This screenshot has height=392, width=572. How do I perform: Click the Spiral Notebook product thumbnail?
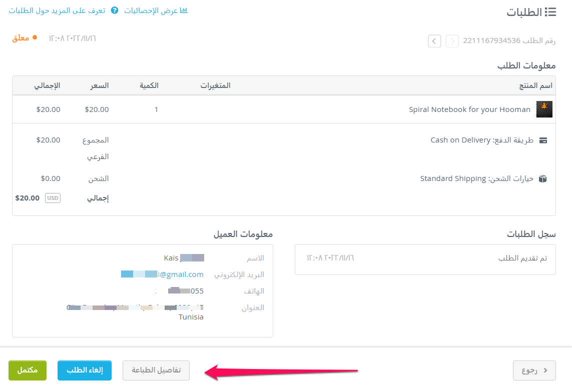click(x=544, y=109)
